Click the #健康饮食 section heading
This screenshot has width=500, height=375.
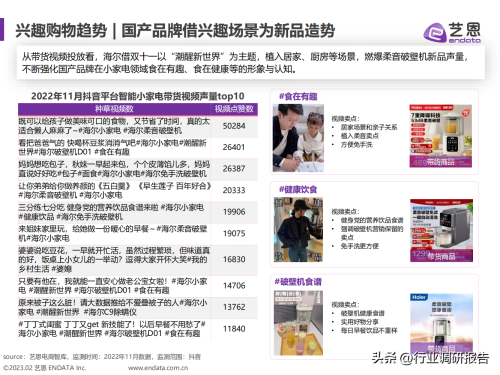pyautogui.click(x=298, y=189)
